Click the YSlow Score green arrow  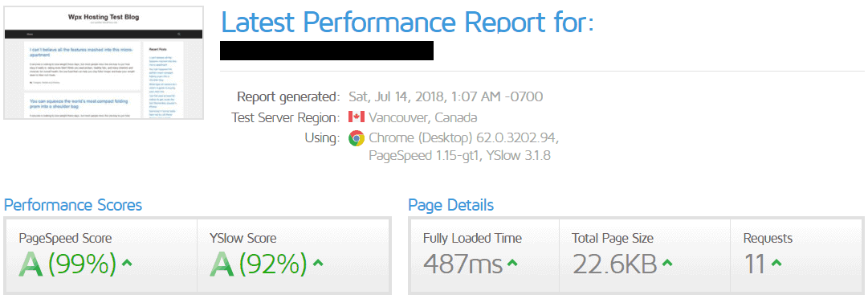coord(318,264)
